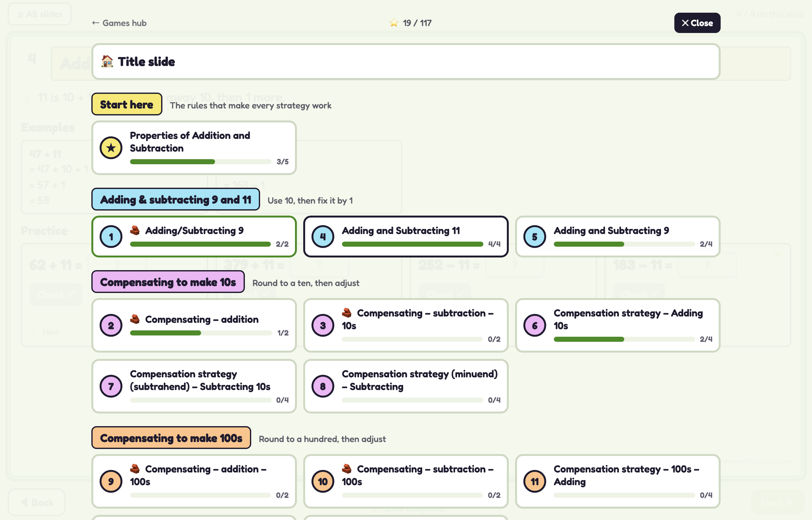Click number 2 circle badge
812x520 pixels.
point(111,326)
